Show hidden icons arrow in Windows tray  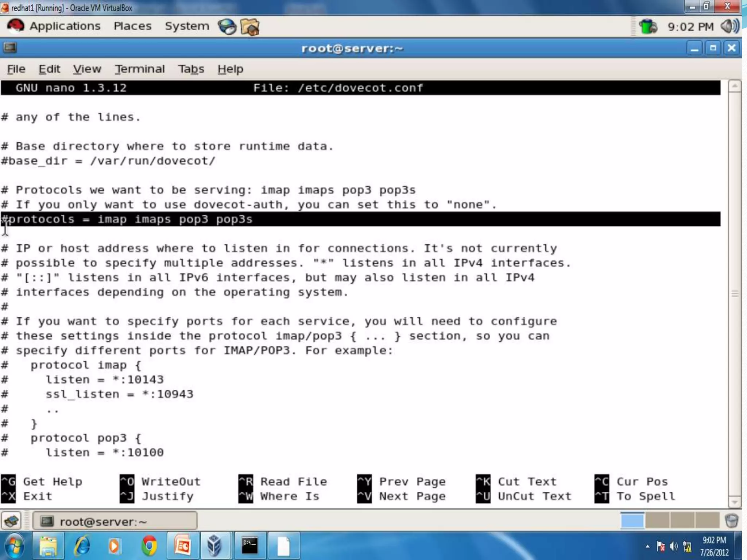click(647, 546)
